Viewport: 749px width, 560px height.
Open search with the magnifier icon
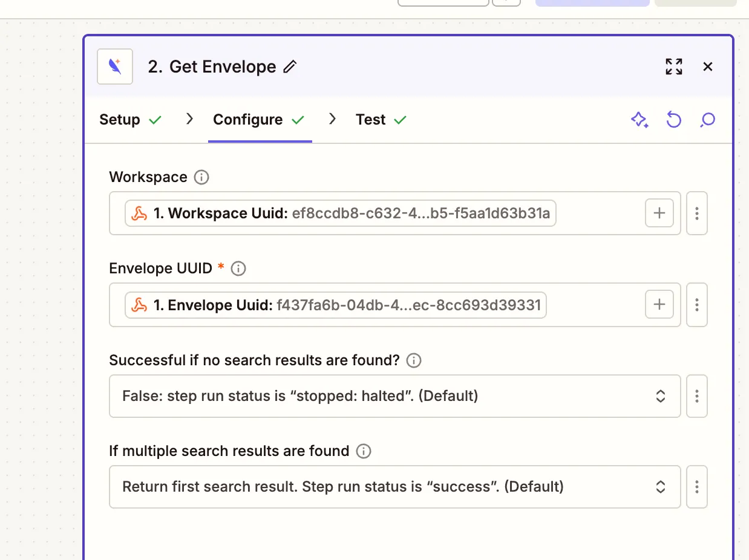pos(707,120)
